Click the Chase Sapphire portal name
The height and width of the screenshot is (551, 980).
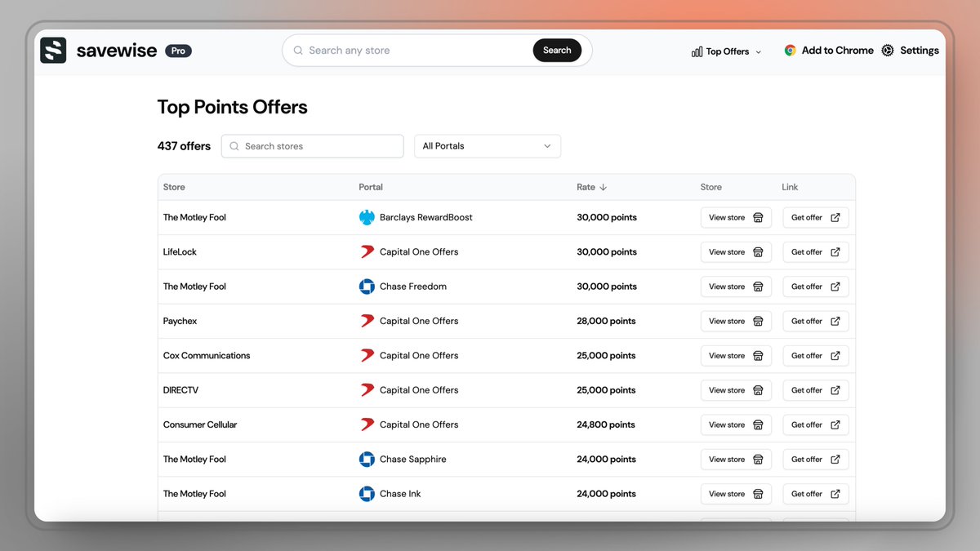tap(413, 459)
